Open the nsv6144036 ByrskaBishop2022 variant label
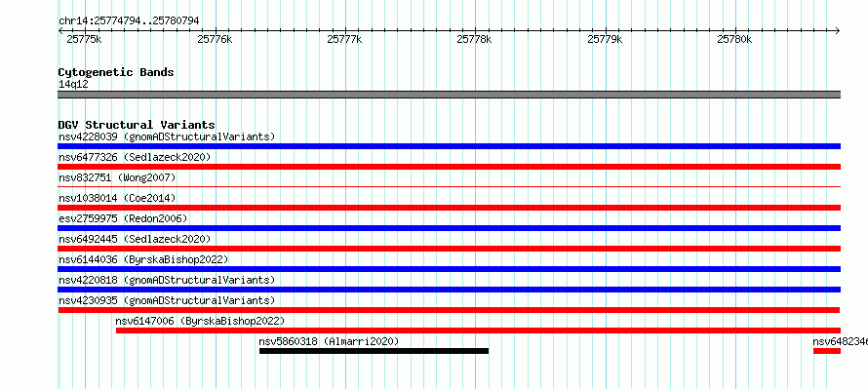 tap(143, 259)
